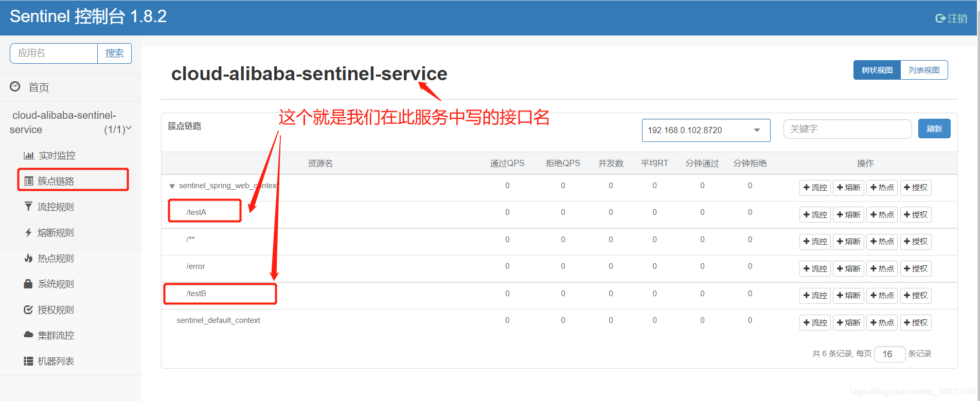
Task: Add 熔断 rule for /testB
Action: 848,295
